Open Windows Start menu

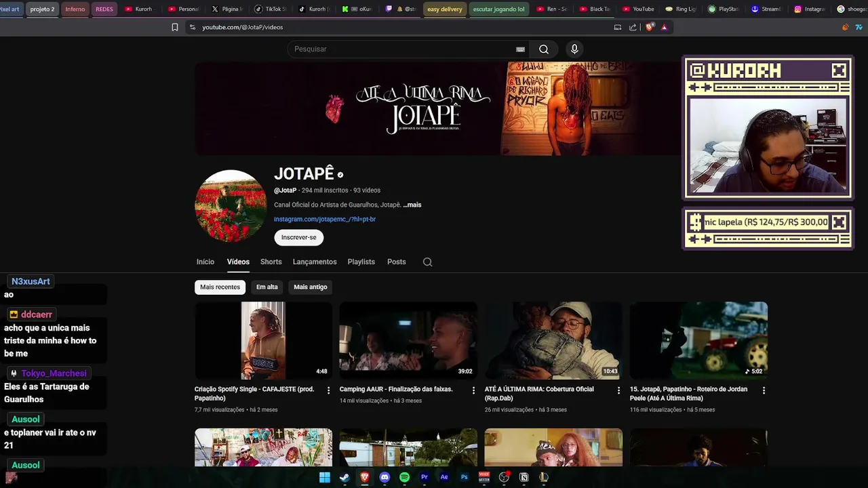pos(325,477)
